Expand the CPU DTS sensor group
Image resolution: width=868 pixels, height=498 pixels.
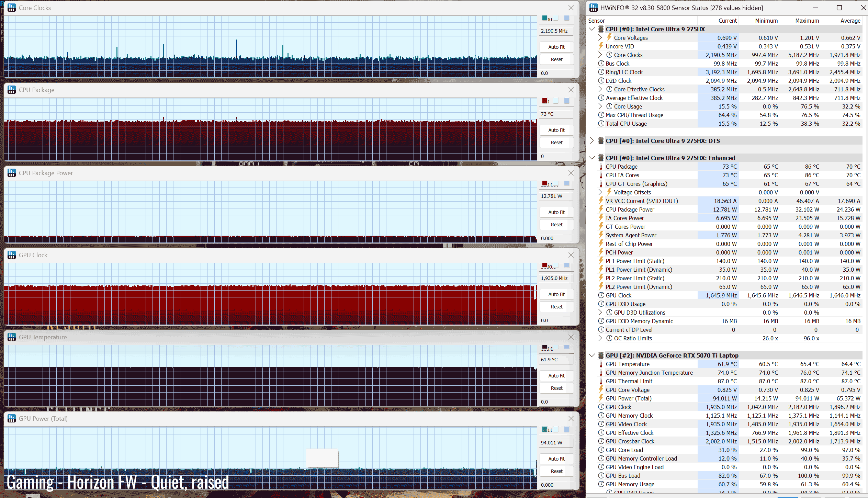(x=592, y=140)
